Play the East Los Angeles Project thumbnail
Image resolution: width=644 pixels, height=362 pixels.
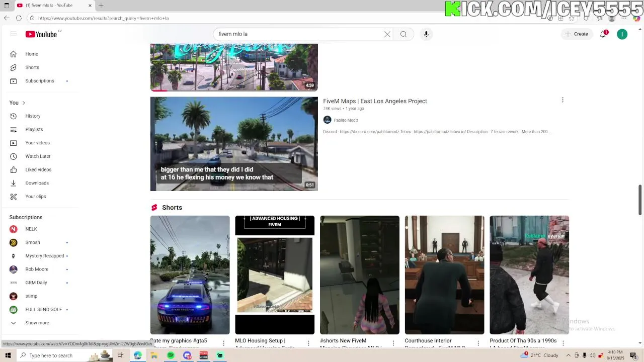pos(234,144)
